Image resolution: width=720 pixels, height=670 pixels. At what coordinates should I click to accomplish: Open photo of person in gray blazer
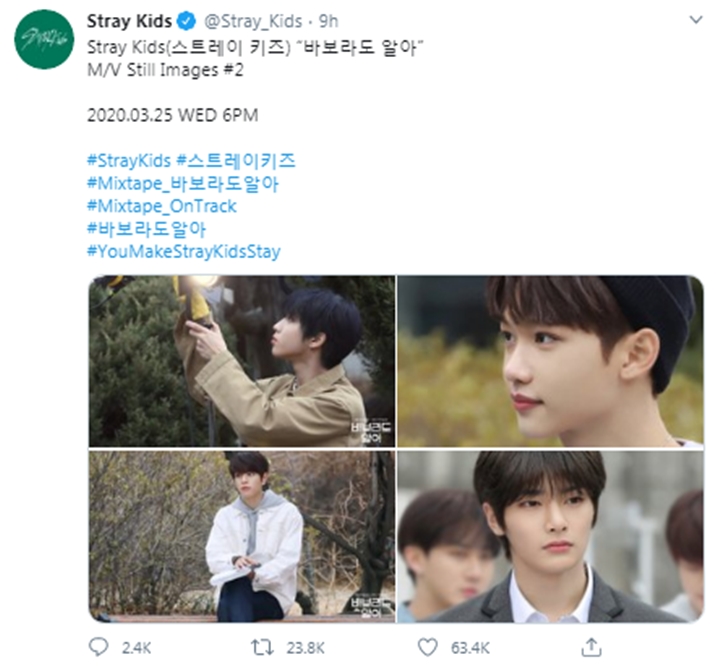point(550,536)
